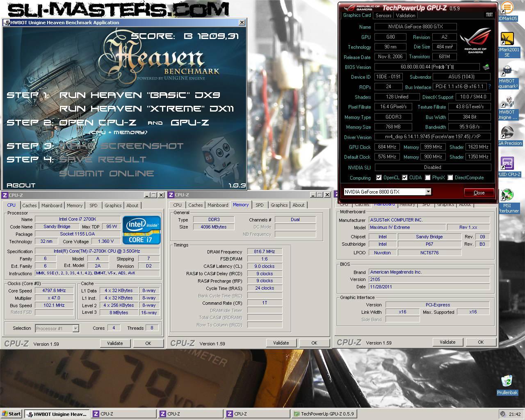Click the Close button in GPU-Z
This screenshot has height=420, width=525.
[479, 192]
